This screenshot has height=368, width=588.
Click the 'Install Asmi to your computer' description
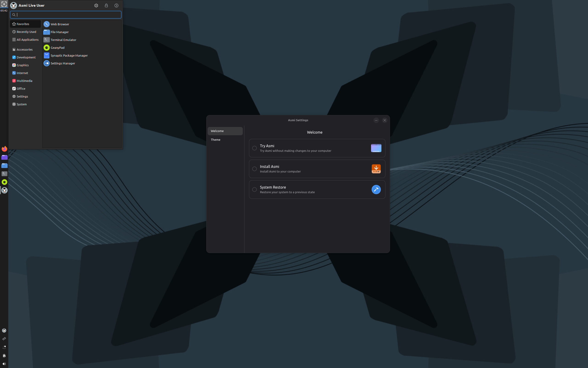(x=280, y=171)
